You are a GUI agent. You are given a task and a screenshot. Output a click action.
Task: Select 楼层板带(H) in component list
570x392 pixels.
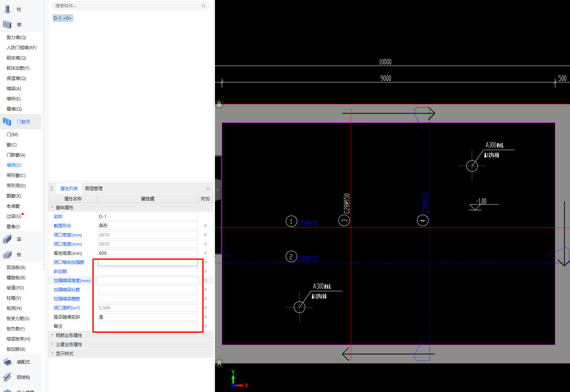(x=18, y=339)
